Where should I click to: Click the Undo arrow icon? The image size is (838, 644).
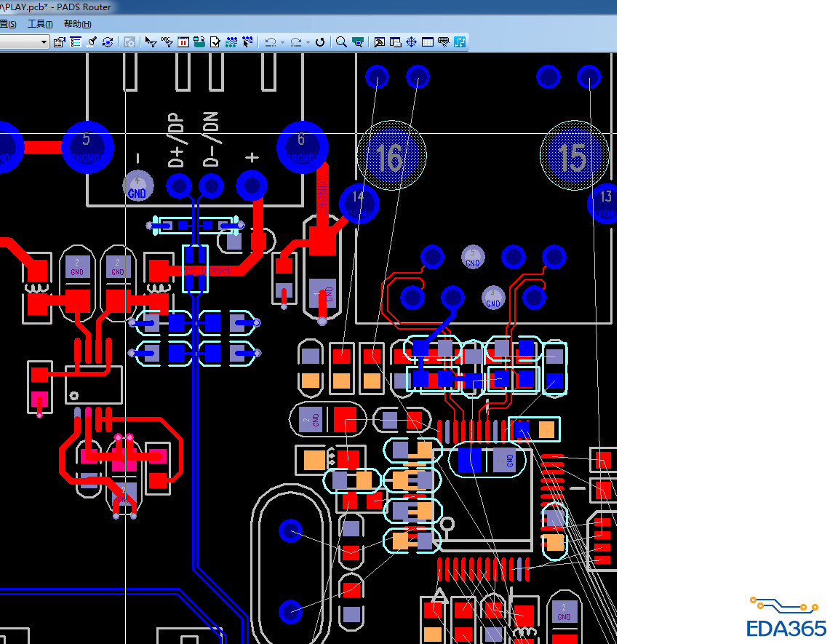point(271,41)
